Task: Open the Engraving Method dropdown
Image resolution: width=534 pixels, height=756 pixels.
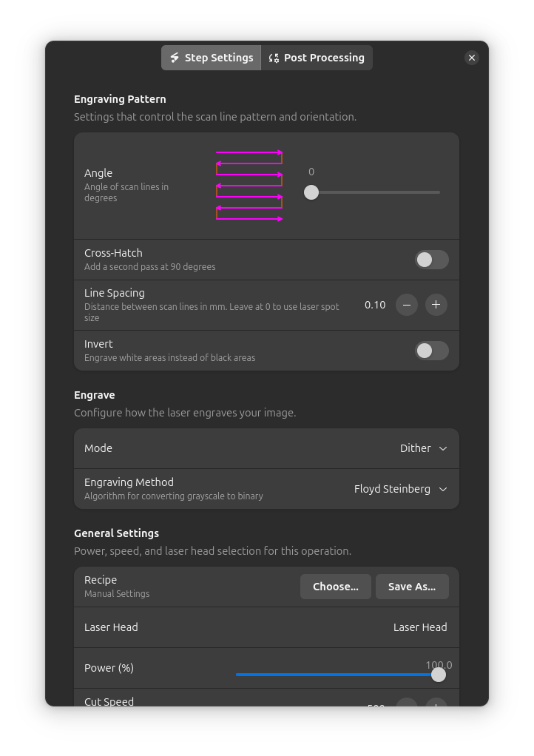Action: coord(400,489)
